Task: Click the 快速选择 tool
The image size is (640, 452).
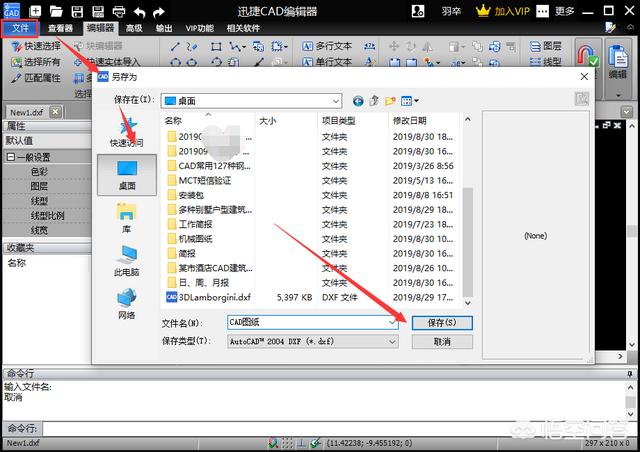Action: [x=36, y=46]
